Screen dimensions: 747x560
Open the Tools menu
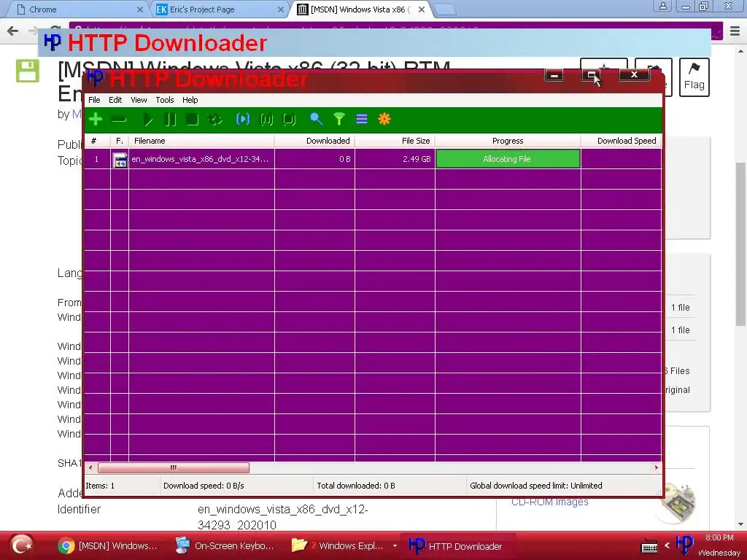(165, 100)
